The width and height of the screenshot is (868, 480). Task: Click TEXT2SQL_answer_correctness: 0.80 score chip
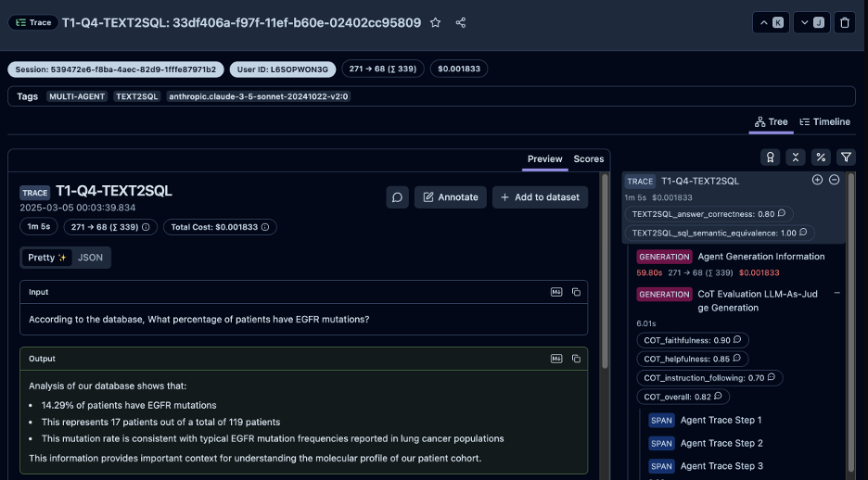click(x=708, y=214)
